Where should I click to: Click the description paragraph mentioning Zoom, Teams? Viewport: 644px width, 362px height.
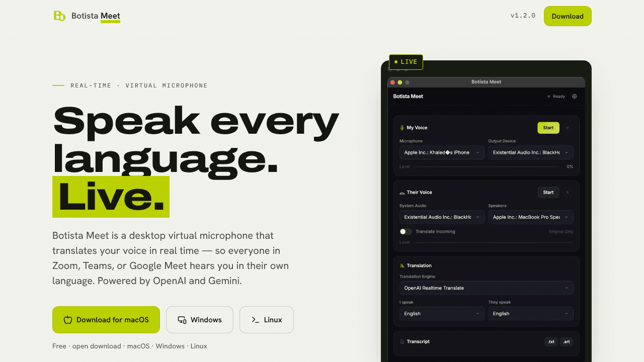[x=171, y=258]
